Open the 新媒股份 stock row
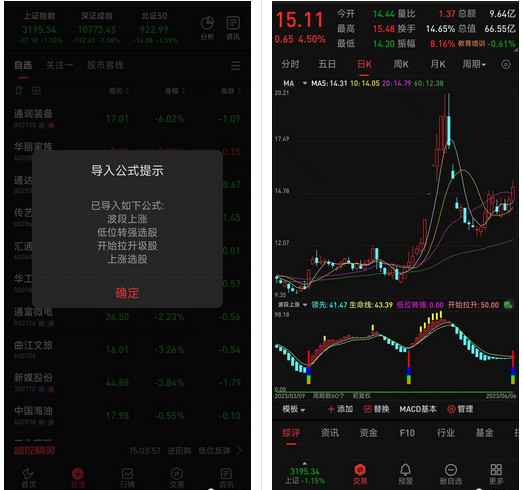 tap(127, 383)
